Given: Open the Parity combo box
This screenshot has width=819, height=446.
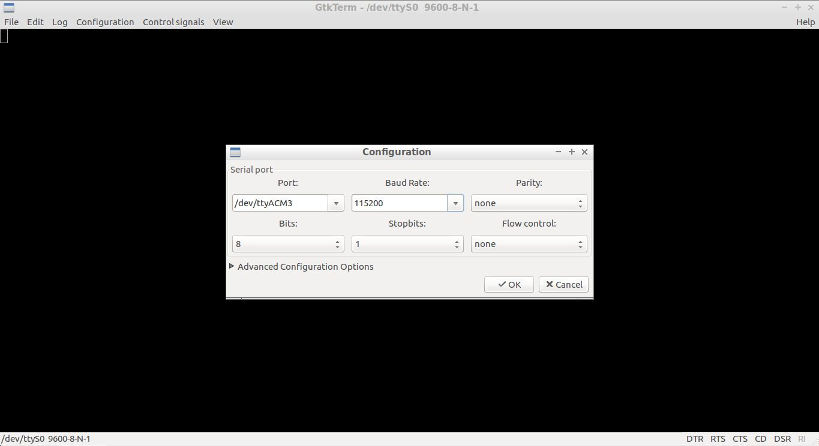Looking at the screenshot, I should click(x=529, y=203).
